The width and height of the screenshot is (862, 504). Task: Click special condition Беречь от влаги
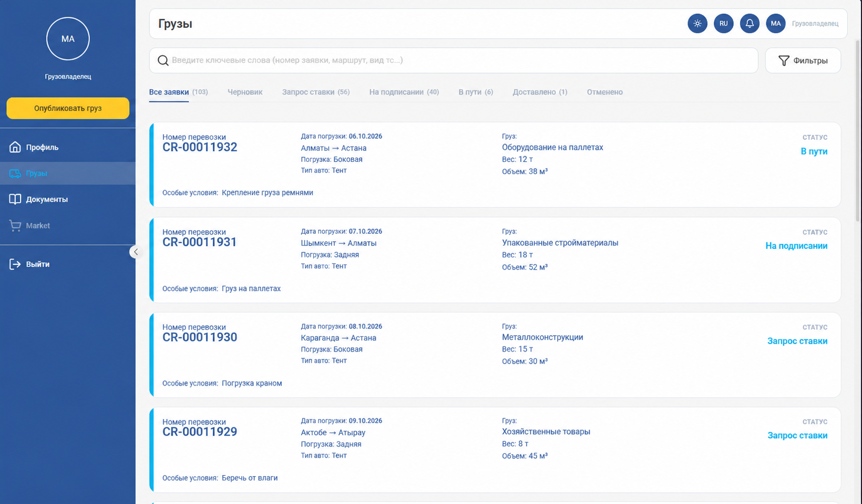coord(250,478)
